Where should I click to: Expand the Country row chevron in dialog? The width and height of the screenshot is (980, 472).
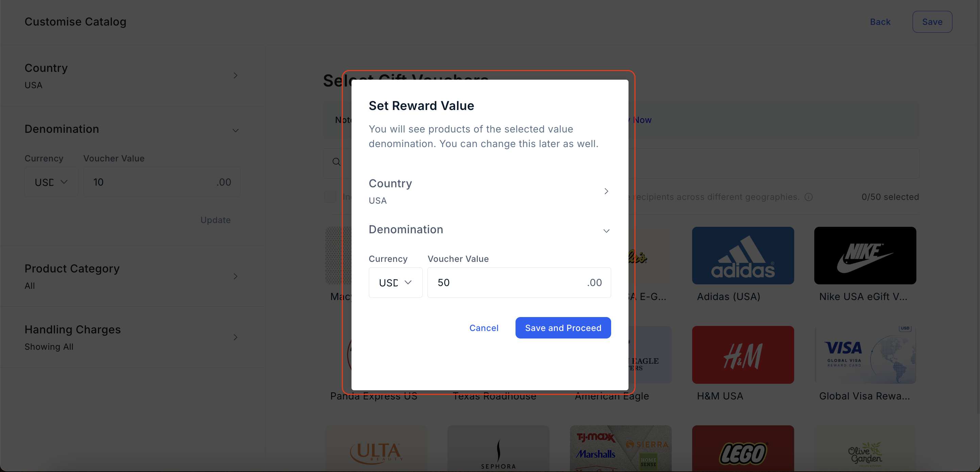tap(606, 191)
